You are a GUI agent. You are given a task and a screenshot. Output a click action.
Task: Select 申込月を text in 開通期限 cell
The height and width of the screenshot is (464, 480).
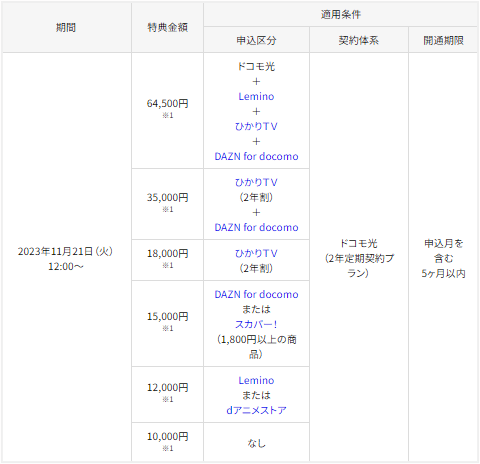coord(443,243)
